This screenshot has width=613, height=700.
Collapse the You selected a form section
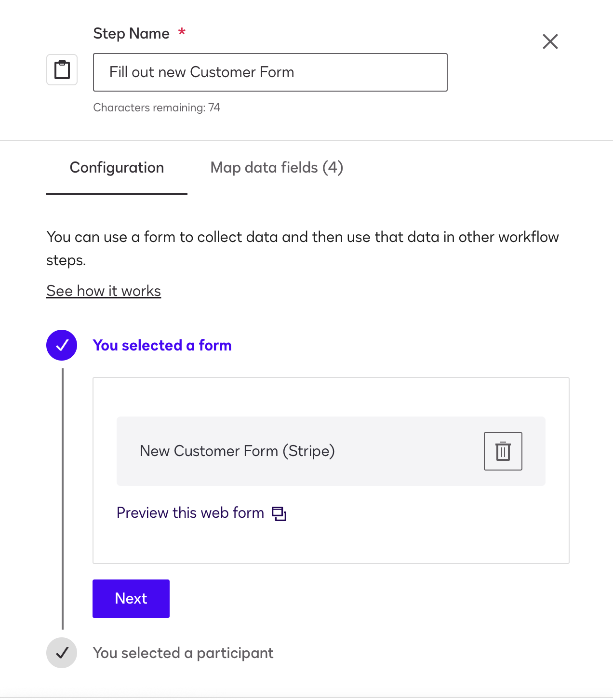pyautogui.click(x=162, y=346)
